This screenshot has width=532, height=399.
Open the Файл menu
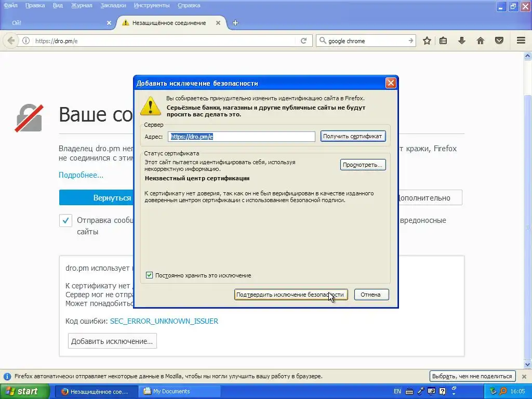(x=10, y=5)
